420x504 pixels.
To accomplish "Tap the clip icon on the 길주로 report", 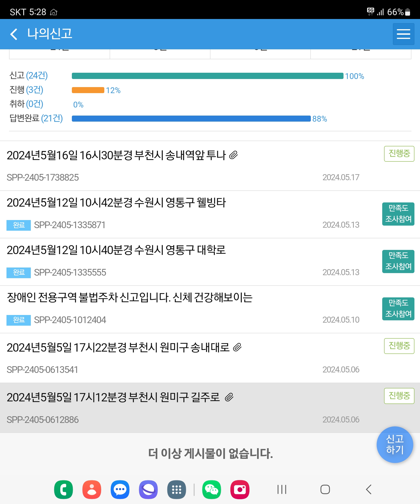I will coord(229,397).
